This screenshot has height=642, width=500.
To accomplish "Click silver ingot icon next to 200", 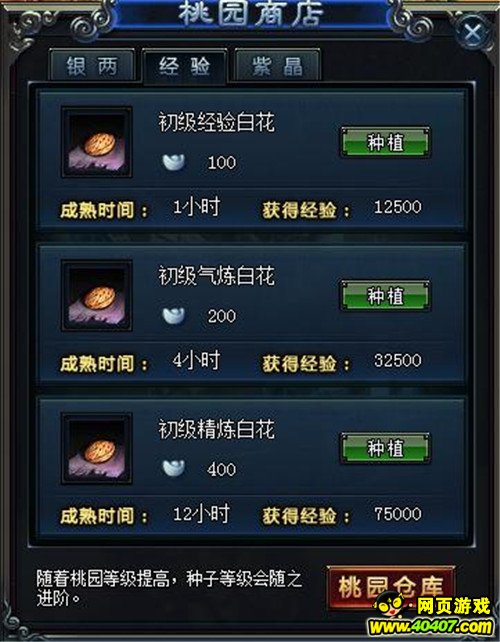I will coord(174,316).
